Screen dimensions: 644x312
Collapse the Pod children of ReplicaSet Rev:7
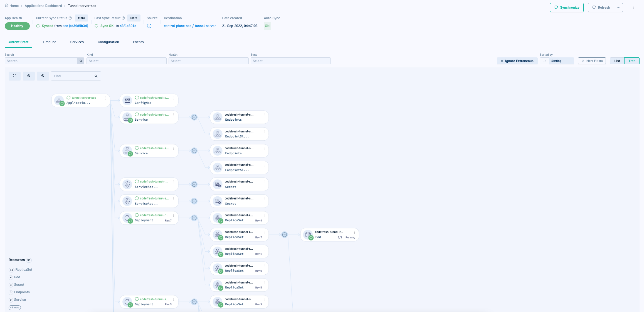point(284,235)
